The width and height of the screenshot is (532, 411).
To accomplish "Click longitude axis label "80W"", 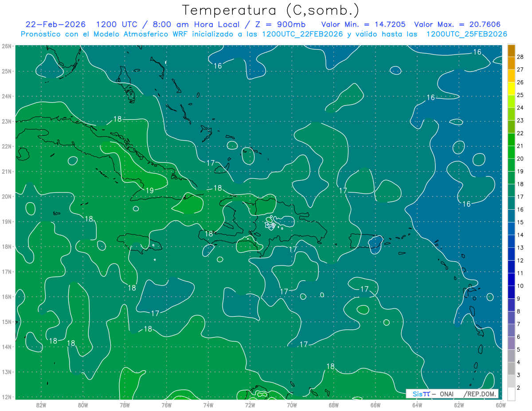I will point(83,404).
